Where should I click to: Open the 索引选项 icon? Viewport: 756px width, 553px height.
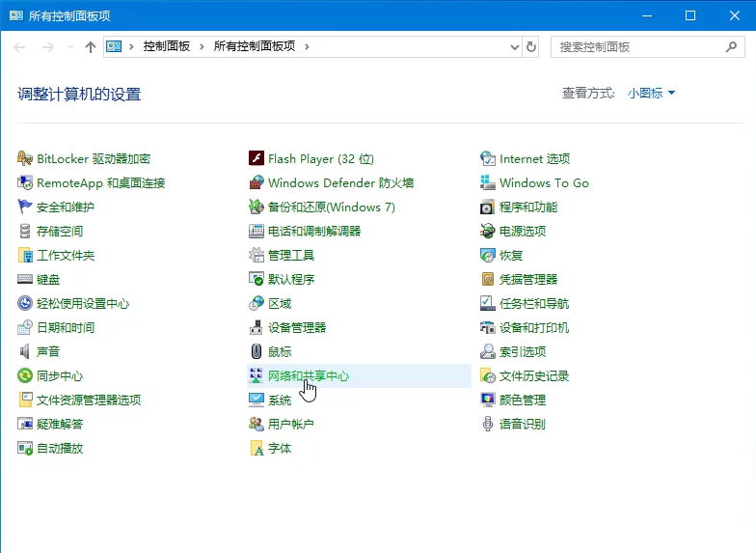click(x=488, y=351)
